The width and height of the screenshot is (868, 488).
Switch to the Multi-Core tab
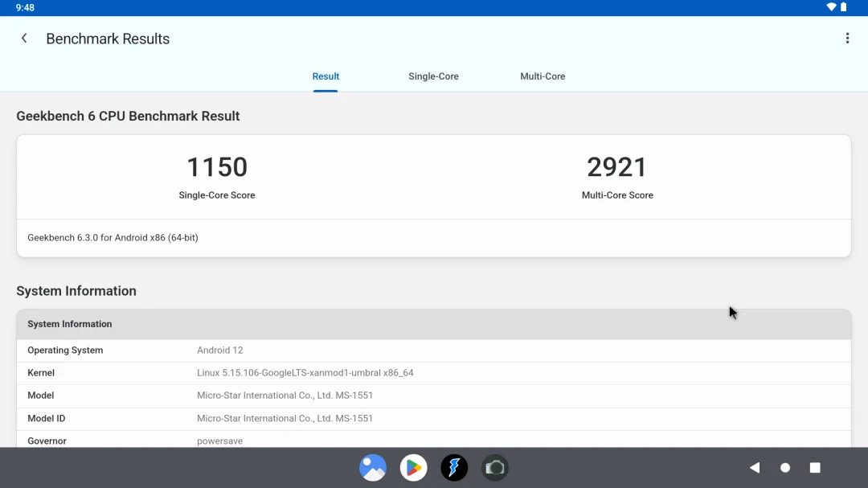click(542, 76)
